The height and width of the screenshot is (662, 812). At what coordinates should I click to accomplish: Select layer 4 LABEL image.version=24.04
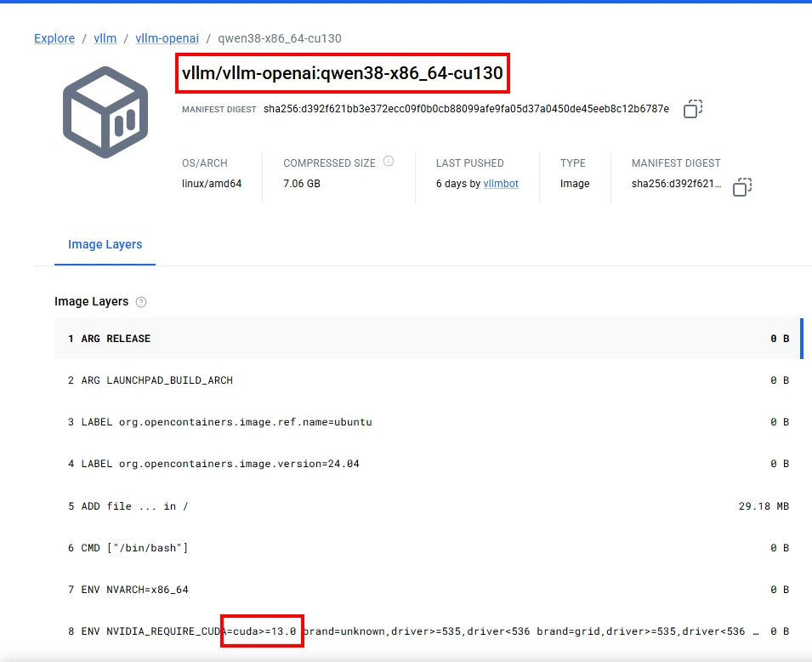click(x=429, y=464)
